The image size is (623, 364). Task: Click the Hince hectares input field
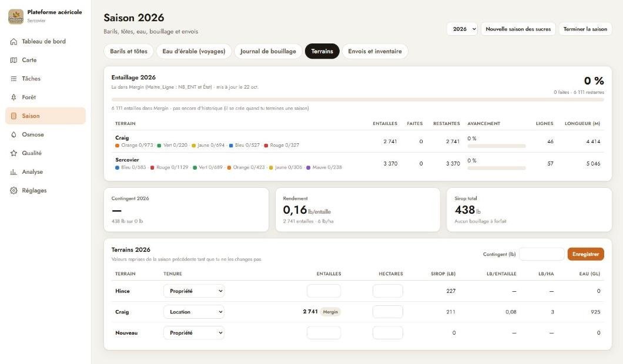click(388, 291)
